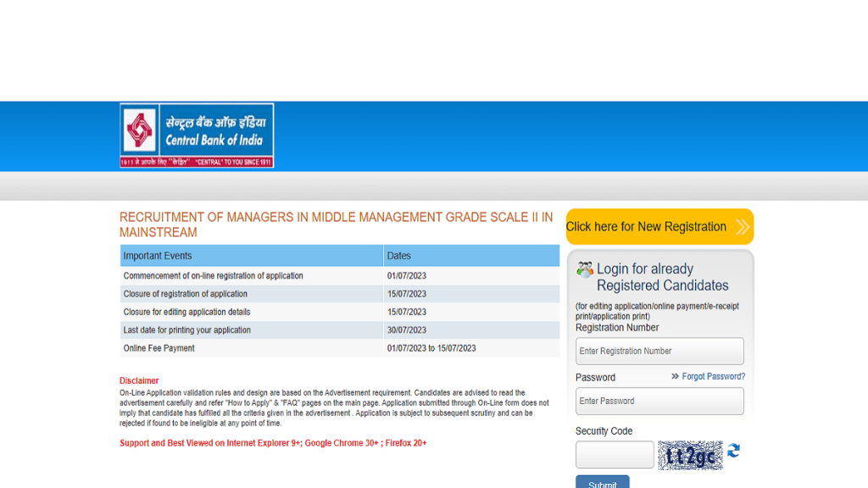Select the Dates column header

click(x=471, y=256)
